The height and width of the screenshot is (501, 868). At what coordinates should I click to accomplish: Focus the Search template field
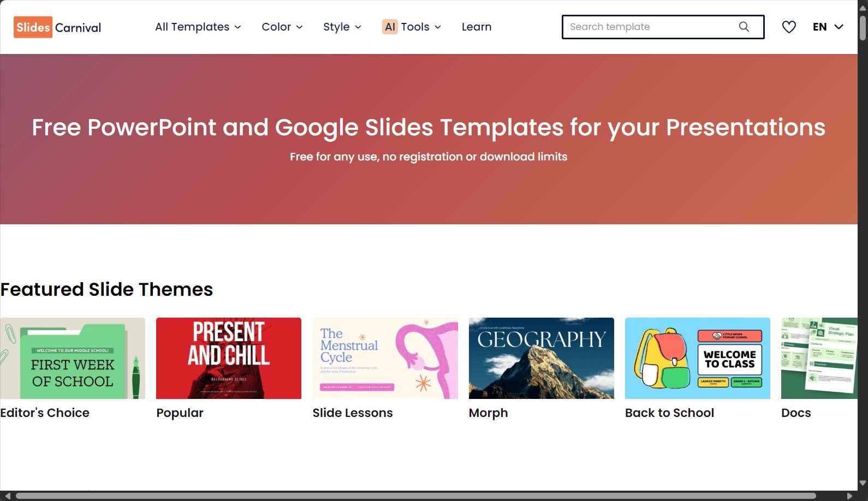pyautogui.click(x=663, y=27)
